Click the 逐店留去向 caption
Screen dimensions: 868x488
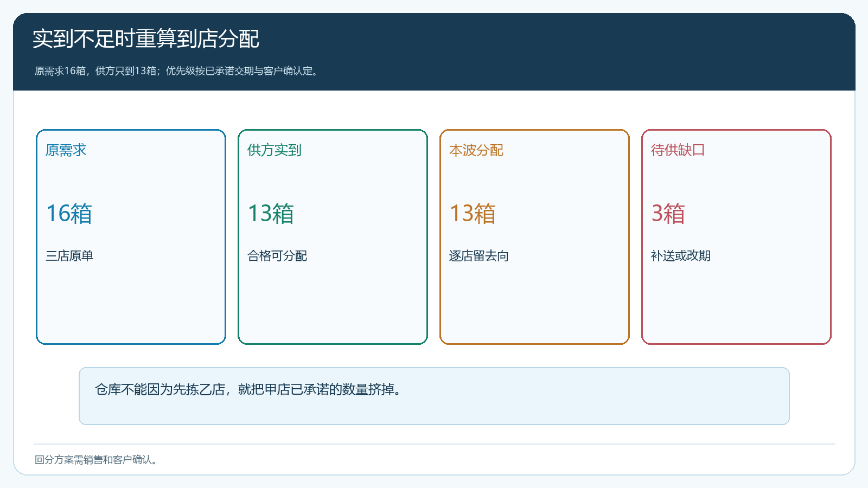click(478, 256)
